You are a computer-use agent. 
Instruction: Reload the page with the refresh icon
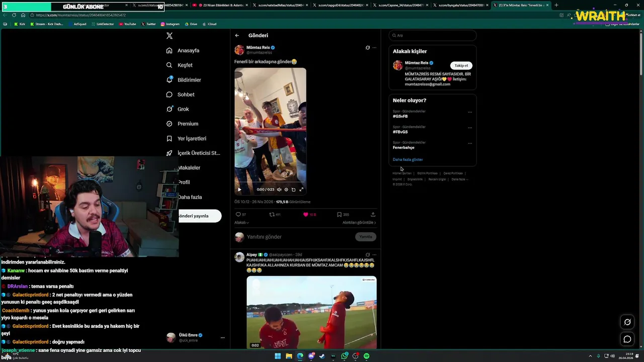(14, 15)
